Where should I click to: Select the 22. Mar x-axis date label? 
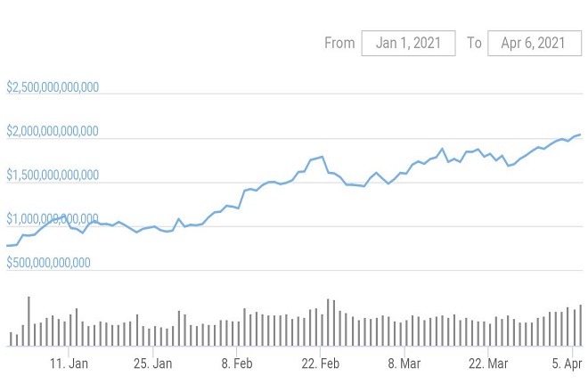(x=488, y=363)
